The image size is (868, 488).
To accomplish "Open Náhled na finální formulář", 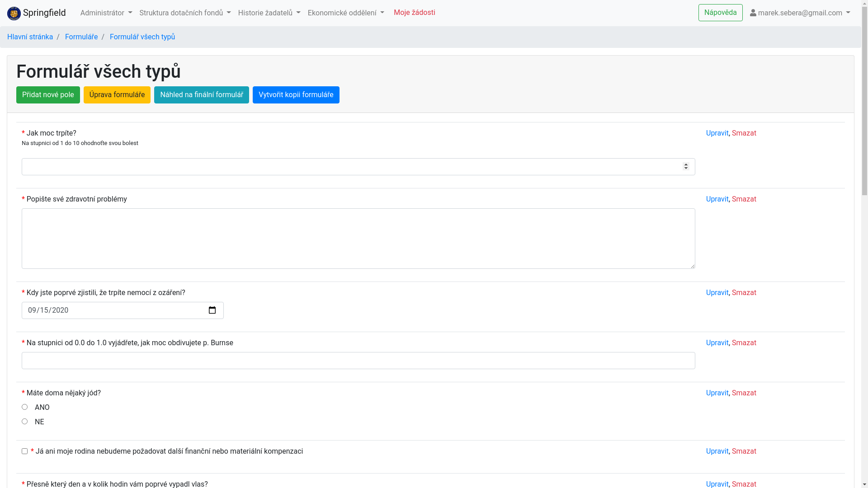I will coord(202,95).
